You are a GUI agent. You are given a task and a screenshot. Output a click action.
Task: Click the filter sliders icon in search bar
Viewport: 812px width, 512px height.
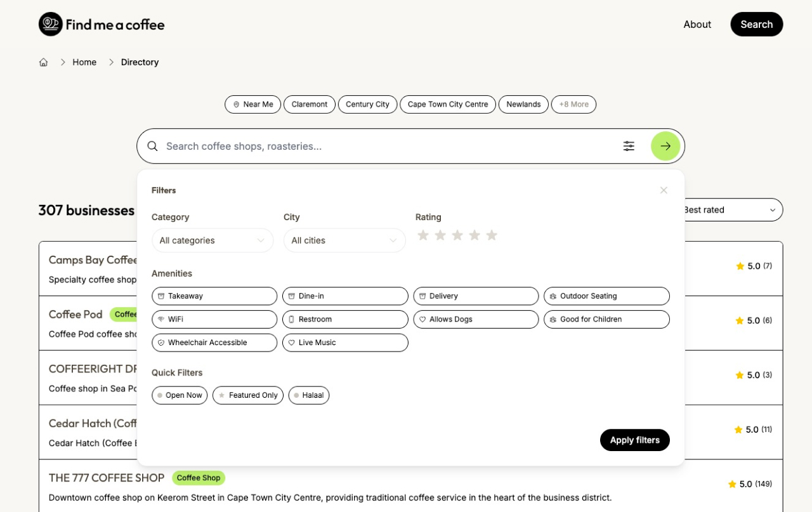pyautogui.click(x=629, y=146)
